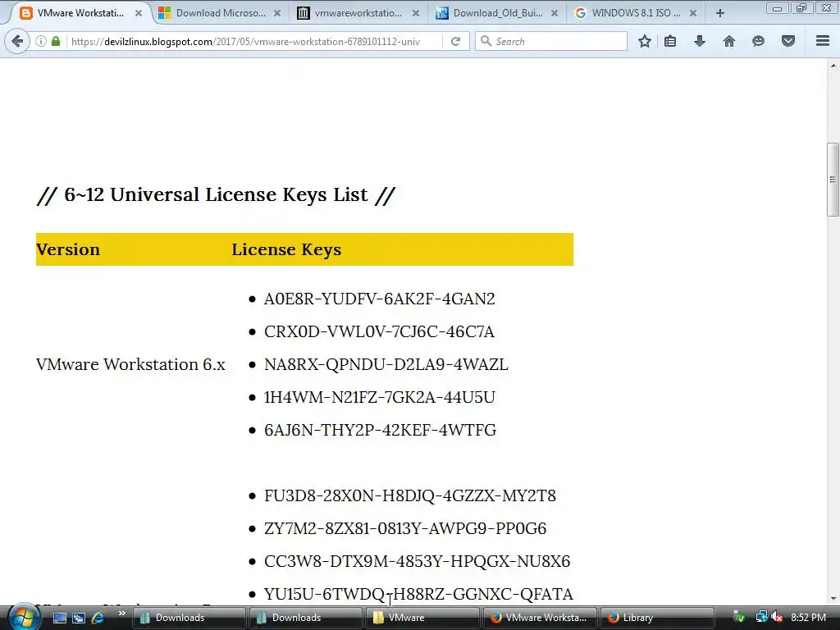Click the green padlock security icon
The image size is (840, 630).
tap(56, 41)
